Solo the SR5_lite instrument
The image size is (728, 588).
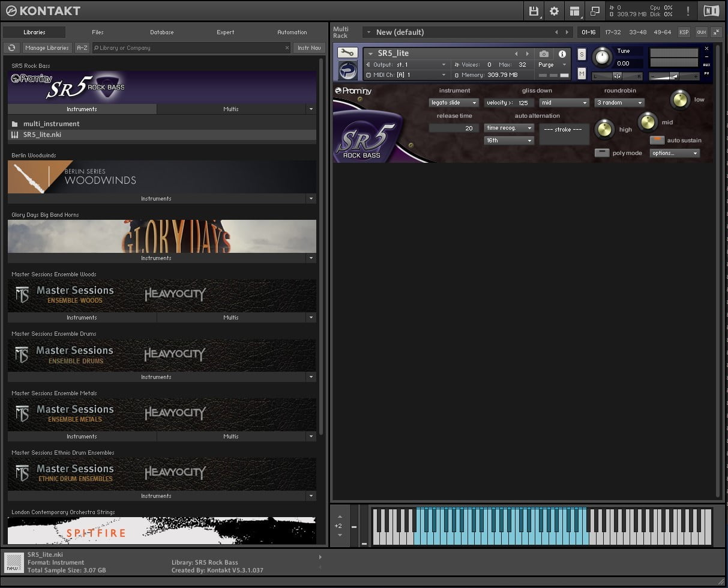coord(582,55)
